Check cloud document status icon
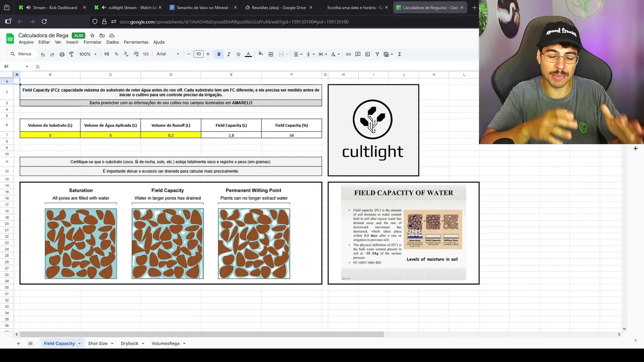This screenshot has height=362, width=644. click(112, 36)
